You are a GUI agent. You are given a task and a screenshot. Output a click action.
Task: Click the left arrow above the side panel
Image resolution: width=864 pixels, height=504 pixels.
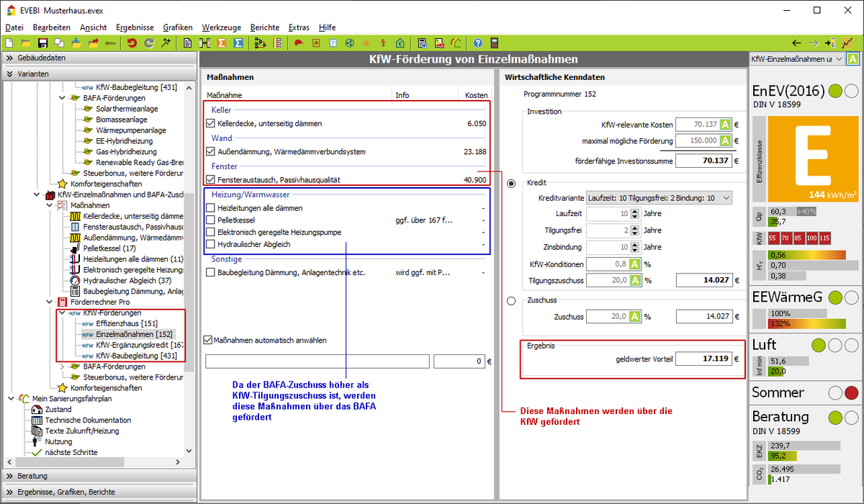pyautogui.click(x=796, y=43)
